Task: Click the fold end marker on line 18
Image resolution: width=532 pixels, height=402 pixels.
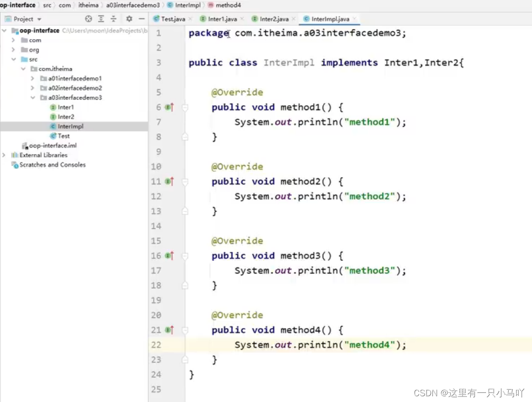Action: pos(185,285)
